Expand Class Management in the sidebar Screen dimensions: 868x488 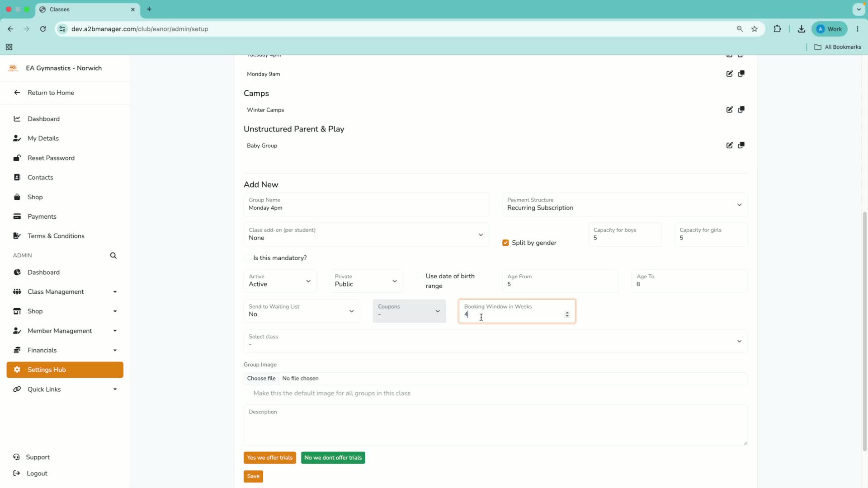tap(65, 292)
